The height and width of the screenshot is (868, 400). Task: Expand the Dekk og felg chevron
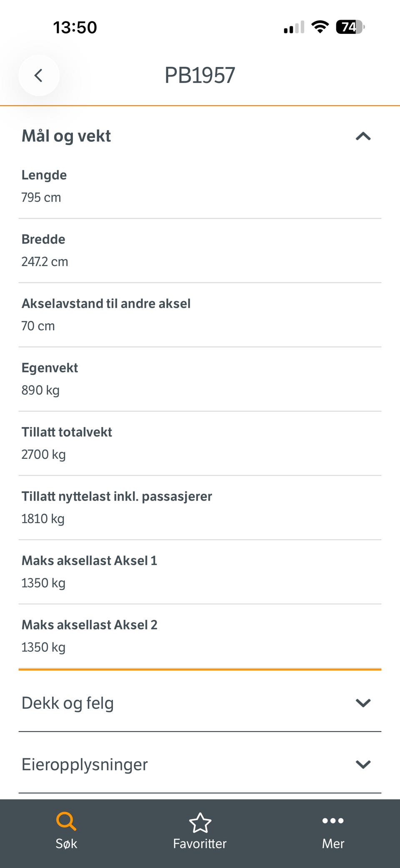pos(363,703)
